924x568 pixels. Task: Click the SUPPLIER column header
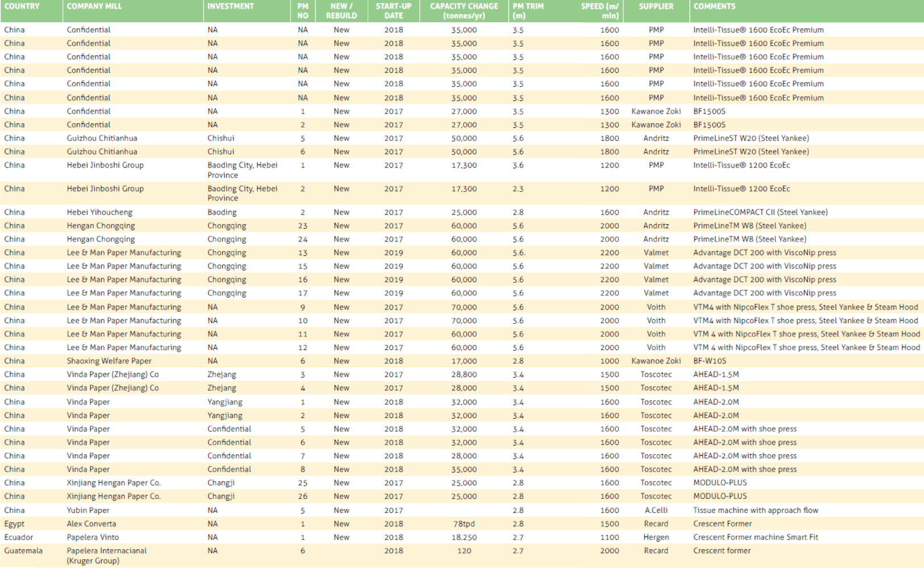click(656, 6)
